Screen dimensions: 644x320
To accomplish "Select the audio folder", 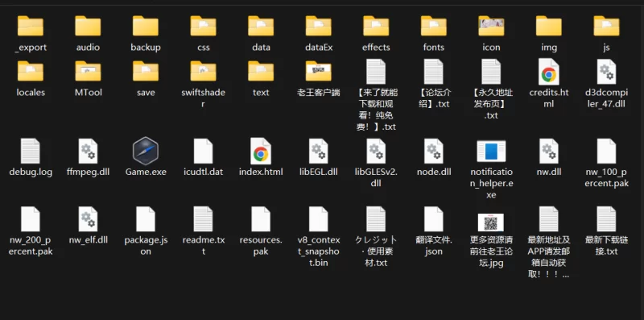I will (88, 26).
